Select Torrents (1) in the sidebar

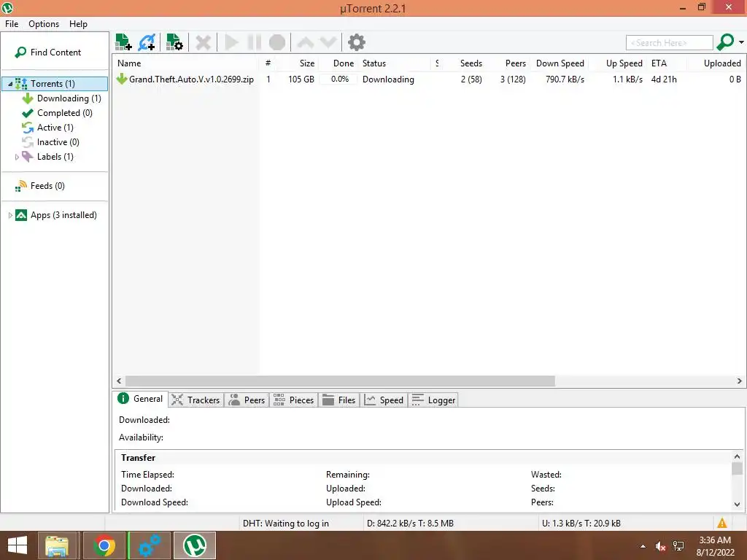53,84
